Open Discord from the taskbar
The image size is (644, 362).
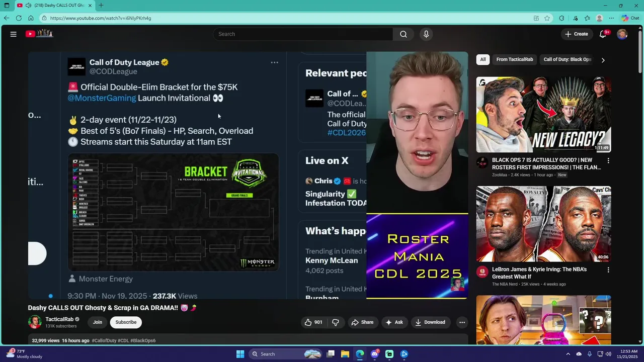pyautogui.click(x=375, y=354)
